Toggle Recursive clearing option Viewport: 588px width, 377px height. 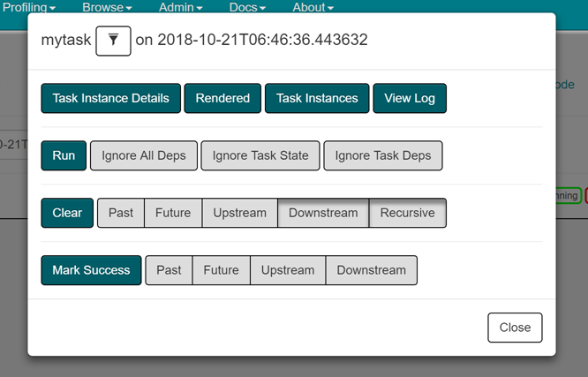[x=407, y=213]
